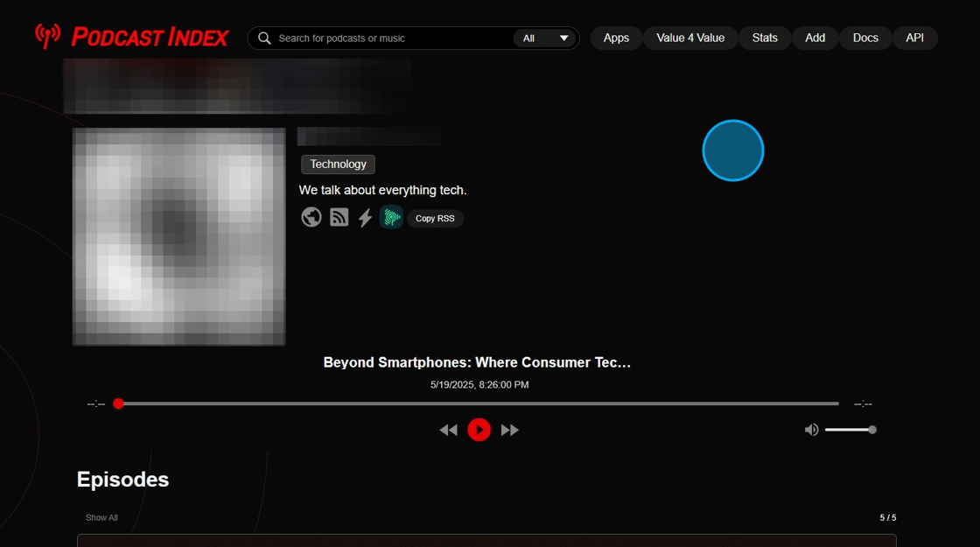The height and width of the screenshot is (547, 980).
Task: Mute audio with the speaker icon
Action: [x=811, y=430]
